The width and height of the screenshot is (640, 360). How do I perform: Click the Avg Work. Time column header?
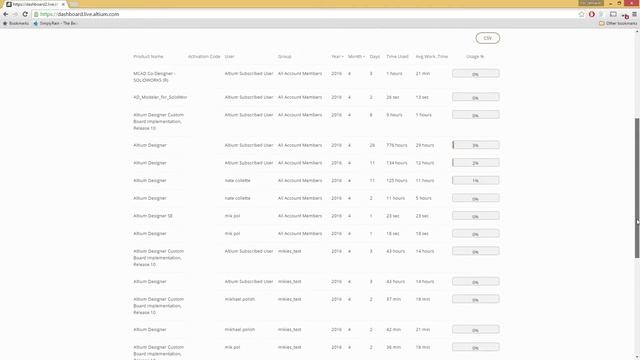tap(431, 56)
